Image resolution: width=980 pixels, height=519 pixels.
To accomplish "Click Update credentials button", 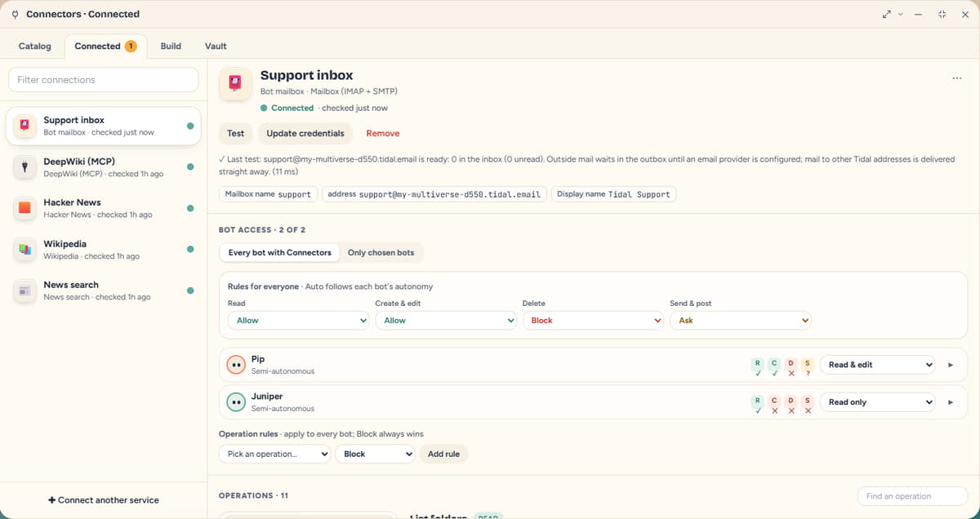I will click(x=305, y=133).
